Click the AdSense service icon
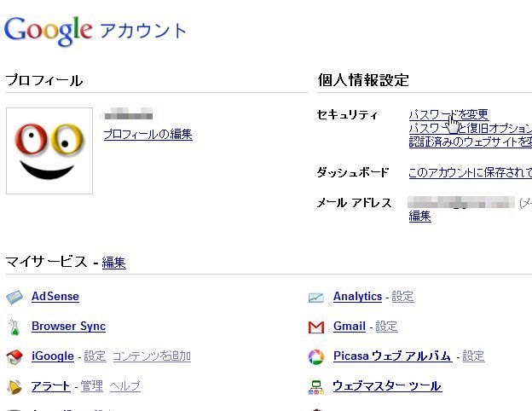Screen dimensions: 532x411 click(14, 298)
